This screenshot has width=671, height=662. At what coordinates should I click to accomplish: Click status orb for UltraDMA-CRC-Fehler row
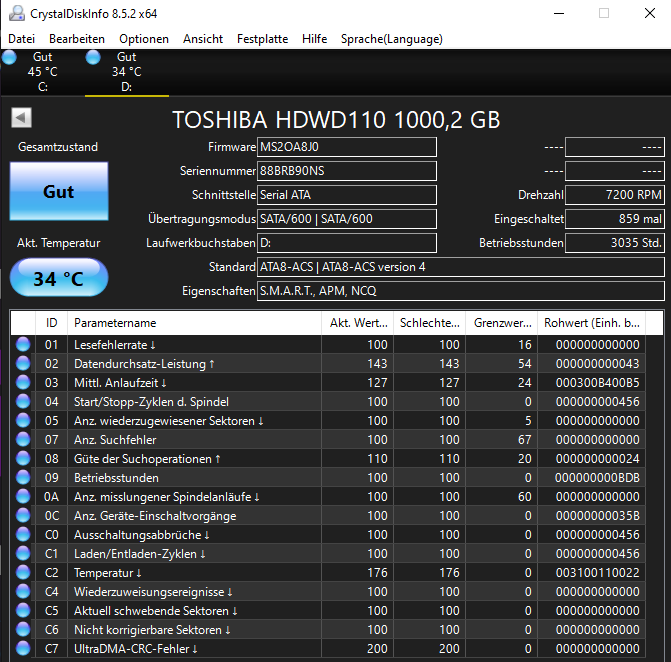coord(23,649)
